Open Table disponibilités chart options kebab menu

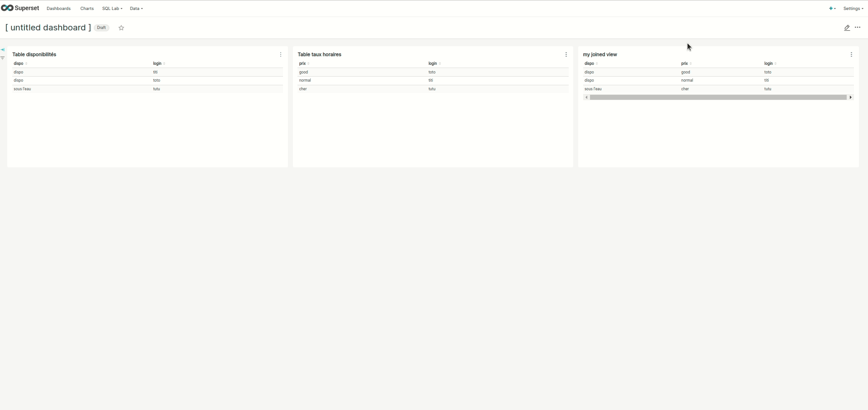(x=280, y=54)
